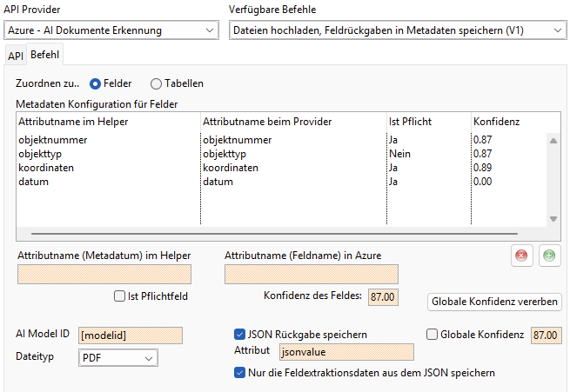The height and width of the screenshot is (392, 570).
Task: Click the Konfidenz des Feldes value field
Action: click(383, 296)
